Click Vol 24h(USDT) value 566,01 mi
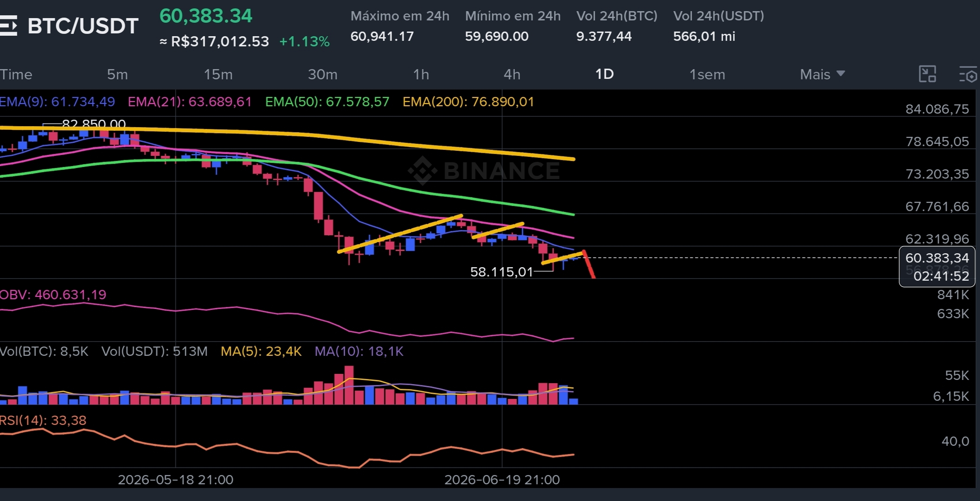The image size is (980, 501). coord(704,36)
